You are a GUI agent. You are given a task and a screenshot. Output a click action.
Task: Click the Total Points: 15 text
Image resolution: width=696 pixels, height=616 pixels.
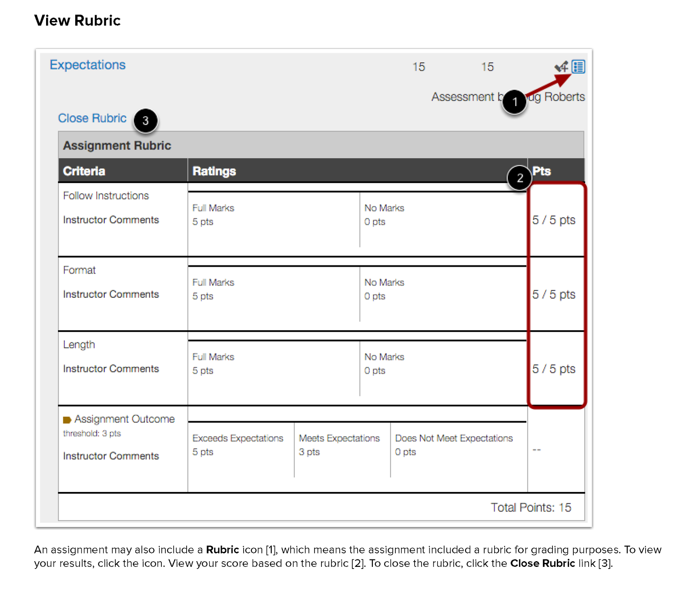tap(531, 508)
